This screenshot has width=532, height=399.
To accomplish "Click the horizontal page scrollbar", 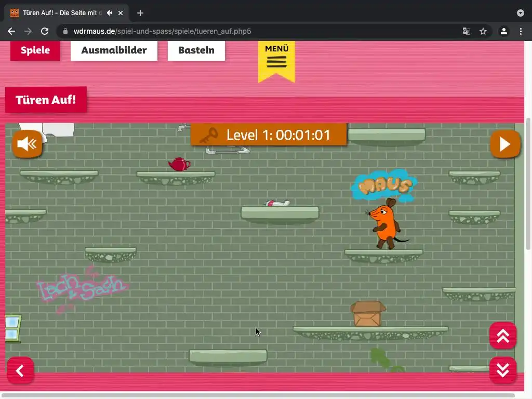I will click(x=258, y=395).
